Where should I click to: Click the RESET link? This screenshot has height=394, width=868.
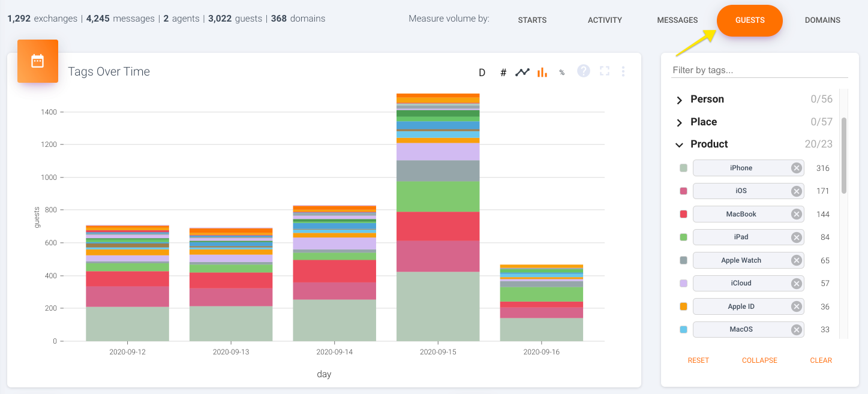[x=698, y=360]
